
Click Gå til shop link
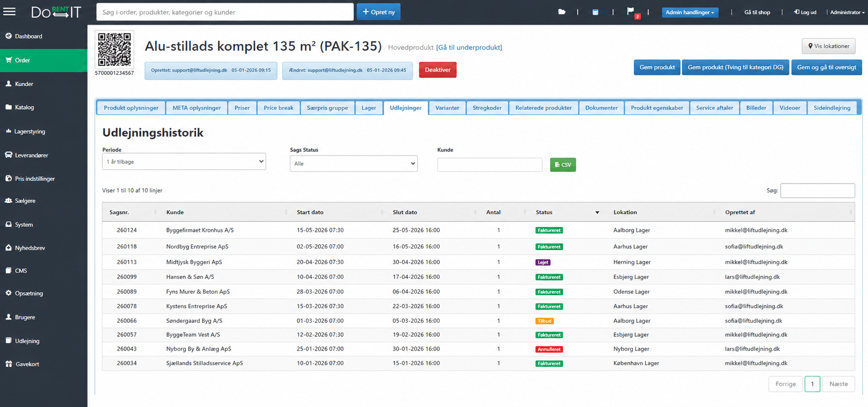pyautogui.click(x=757, y=12)
